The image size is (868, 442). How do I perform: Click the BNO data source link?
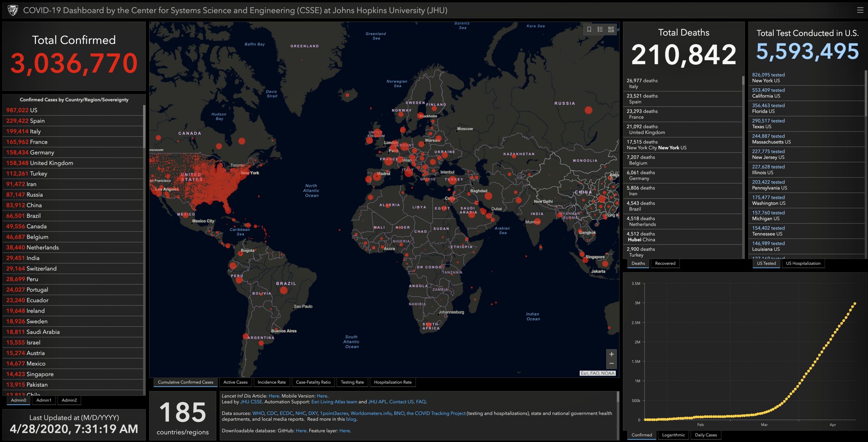click(x=399, y=414)
